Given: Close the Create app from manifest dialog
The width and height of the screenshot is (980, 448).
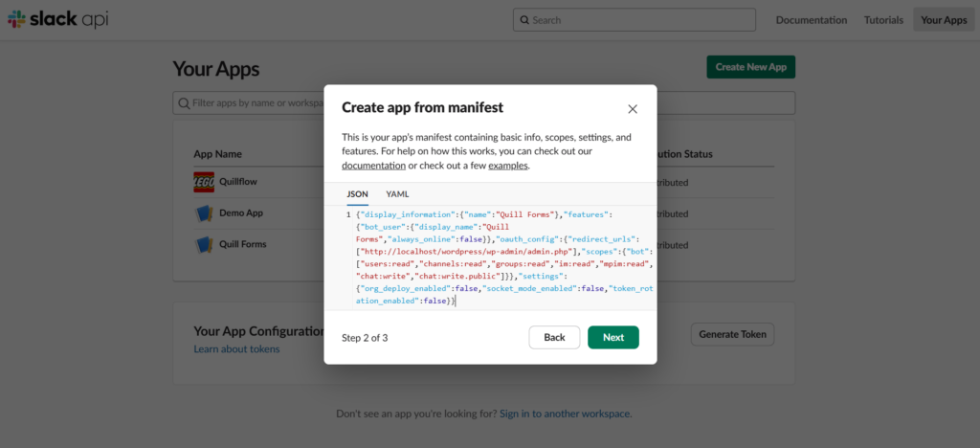Looking at the screenshot, I should click(x=633, y=109).
